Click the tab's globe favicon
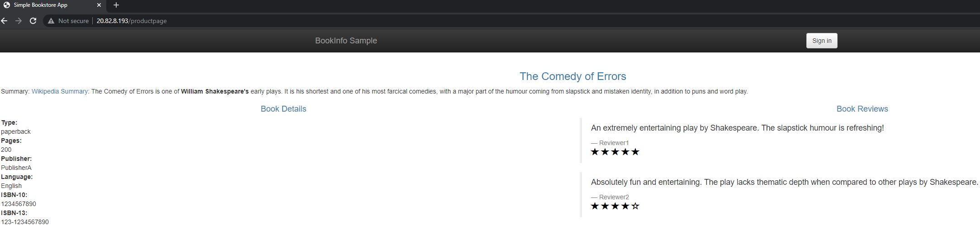 pyautogui.click(x=7, y=5)
